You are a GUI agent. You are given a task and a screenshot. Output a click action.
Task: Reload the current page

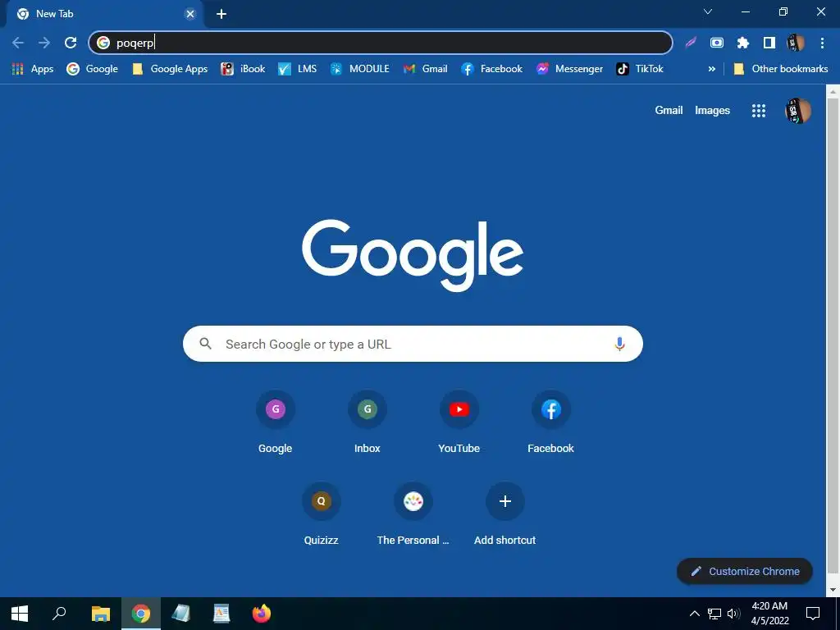point(71,43)
